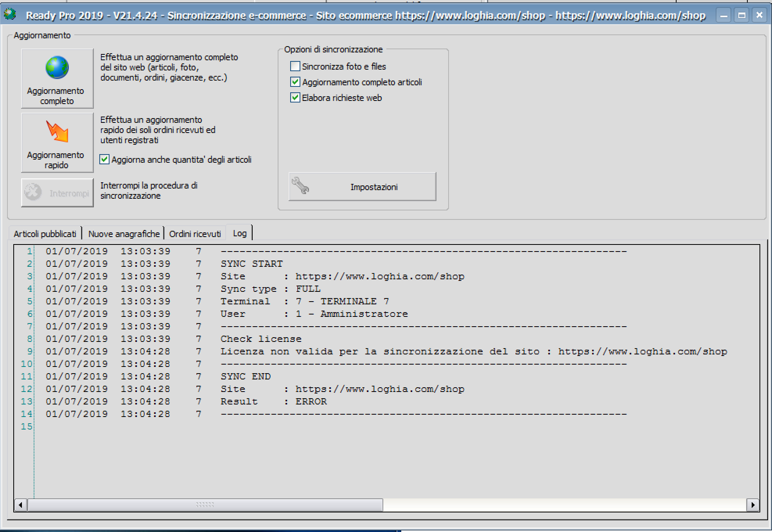Show the Ordini ricevuti tab
The width and height of the screenshot is (772, 532).
click(x=195, y=234)
